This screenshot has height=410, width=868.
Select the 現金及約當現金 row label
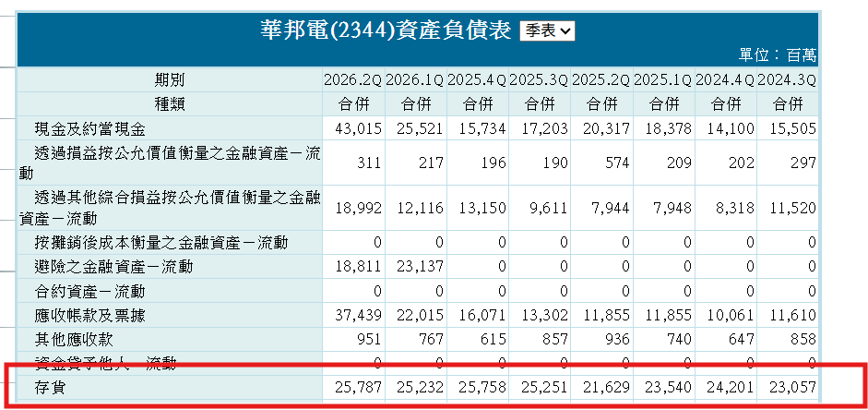[x=89, y=129]
